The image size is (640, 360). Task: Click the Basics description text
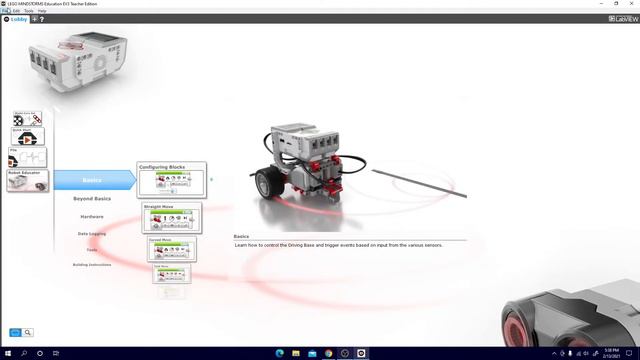[338, 245]
